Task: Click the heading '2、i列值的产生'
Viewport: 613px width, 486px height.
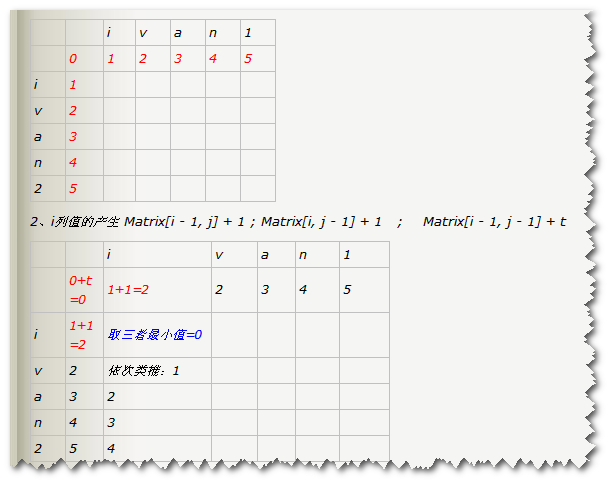Action: tap(74, 222)
